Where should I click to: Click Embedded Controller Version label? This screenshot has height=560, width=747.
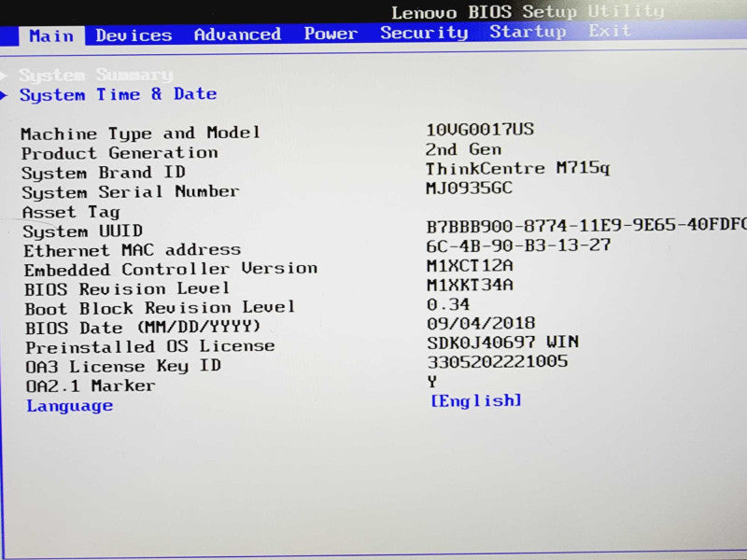[171, 269]
